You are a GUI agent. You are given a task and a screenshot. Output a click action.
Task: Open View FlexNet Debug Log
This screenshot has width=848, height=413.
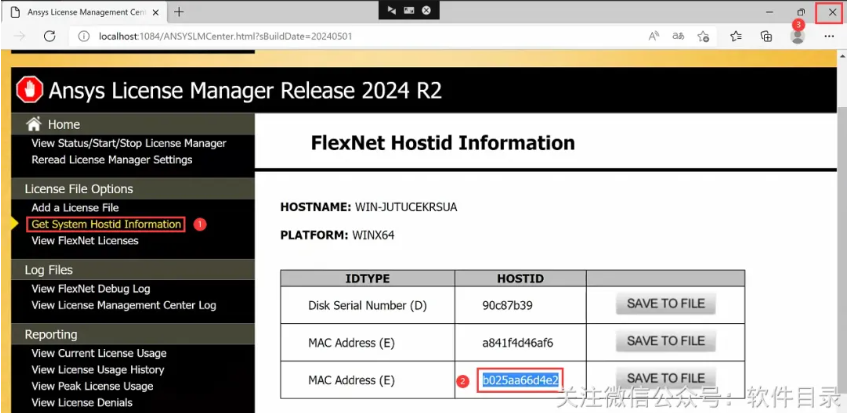coord(90,289)
